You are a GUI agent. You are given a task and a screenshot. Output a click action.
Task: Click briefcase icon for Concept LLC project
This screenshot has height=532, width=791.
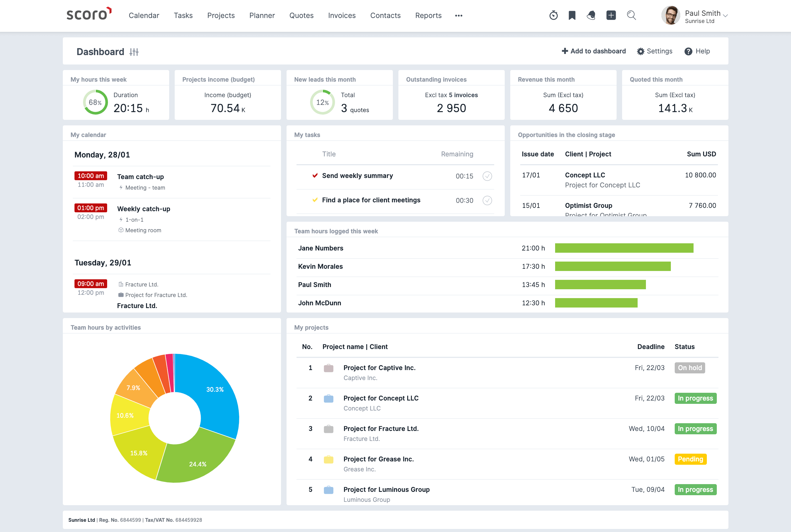pyautogui.click(x=328, y=399)
